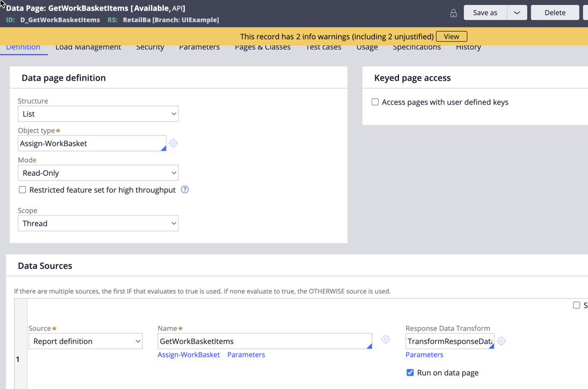Image resolution: width=588 pixels, height=389 pixels.
Task: Click the View warnings button
Action: [451, 37]
